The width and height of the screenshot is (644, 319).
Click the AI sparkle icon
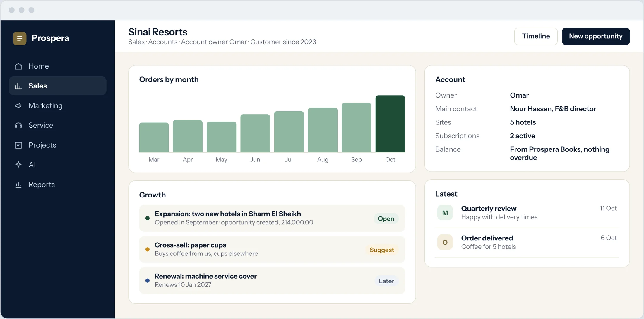(x=18, y=165)
